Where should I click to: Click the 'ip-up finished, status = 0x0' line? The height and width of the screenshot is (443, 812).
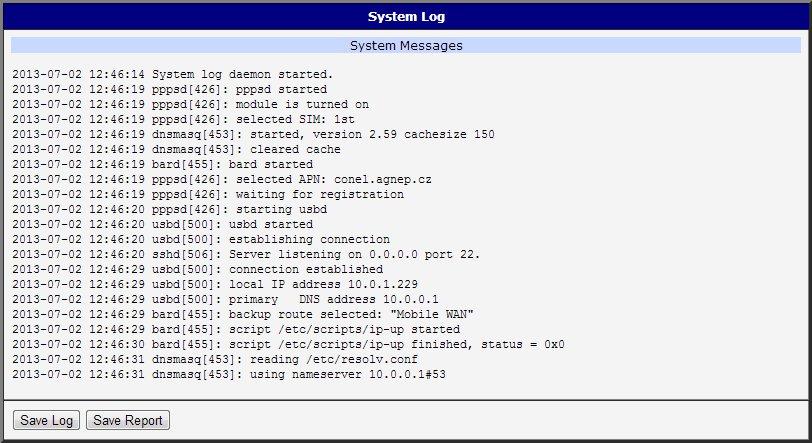pyautogui.click(x=288, y=345)
